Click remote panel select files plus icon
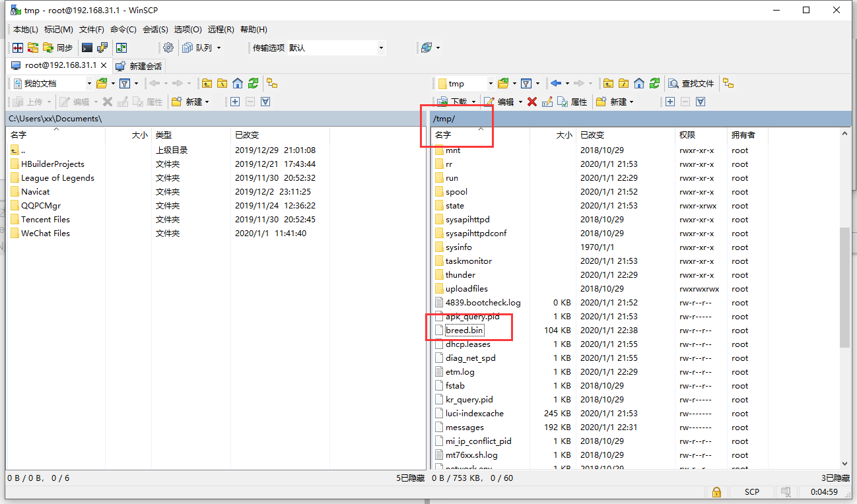857x504 pixels. pos(670,102)
